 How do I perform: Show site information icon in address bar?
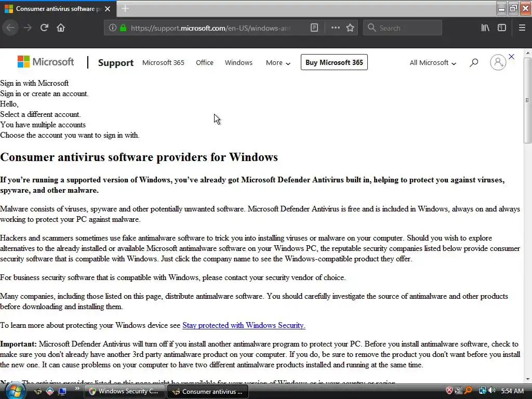pos(113,28)
